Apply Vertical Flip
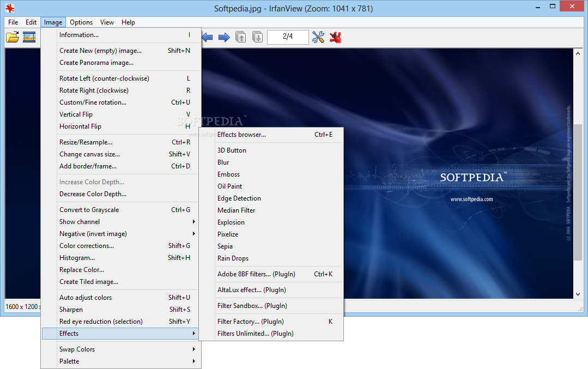The image size is (588, 369). [x=120, y=114]
